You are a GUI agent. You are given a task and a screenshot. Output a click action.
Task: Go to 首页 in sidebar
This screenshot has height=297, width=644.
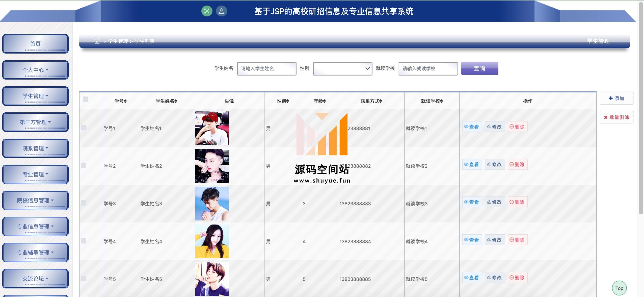click(35, 44)
